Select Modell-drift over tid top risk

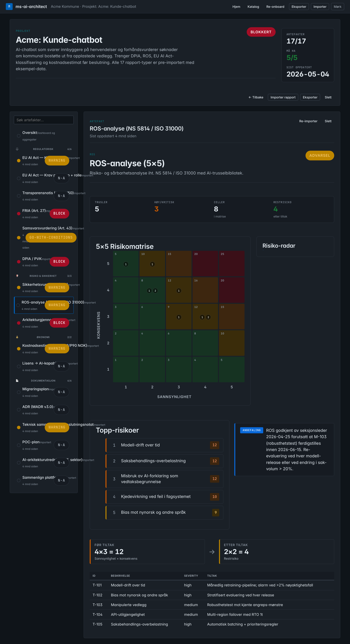(x=164, y=445)
